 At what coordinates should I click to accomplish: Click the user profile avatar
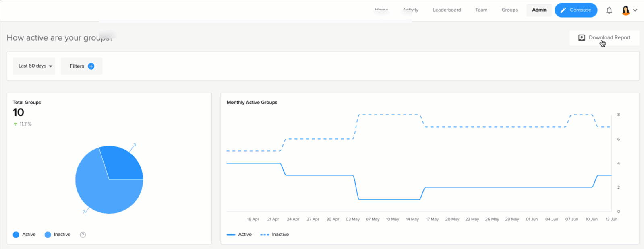click(x=626, y=10)
